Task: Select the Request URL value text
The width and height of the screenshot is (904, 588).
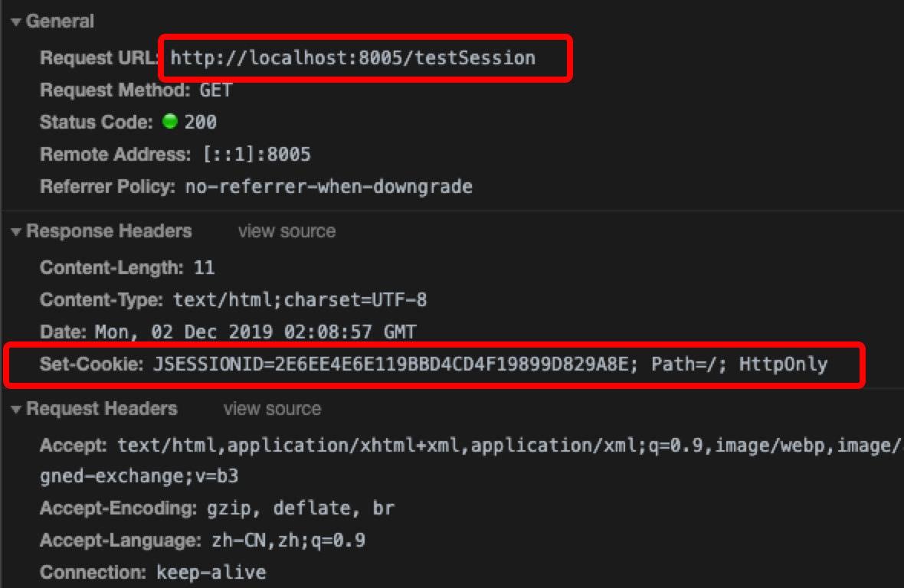Action: point(352,57)
